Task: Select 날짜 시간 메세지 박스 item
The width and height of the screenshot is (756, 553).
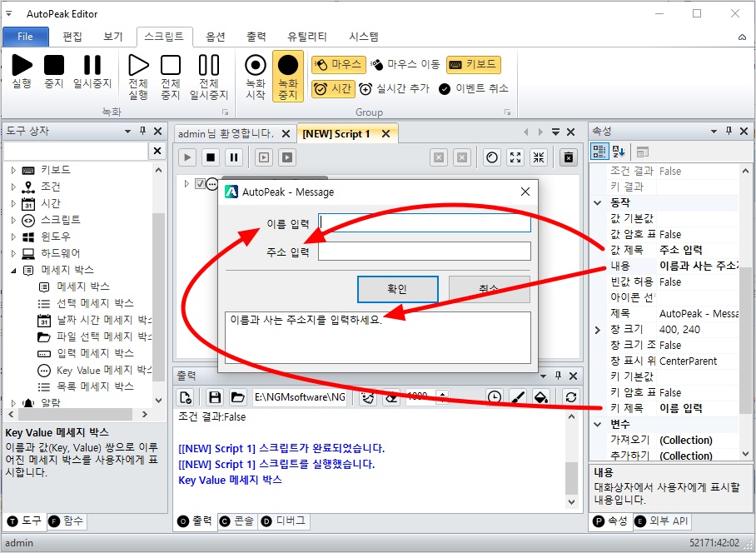Action: point(95,320)
